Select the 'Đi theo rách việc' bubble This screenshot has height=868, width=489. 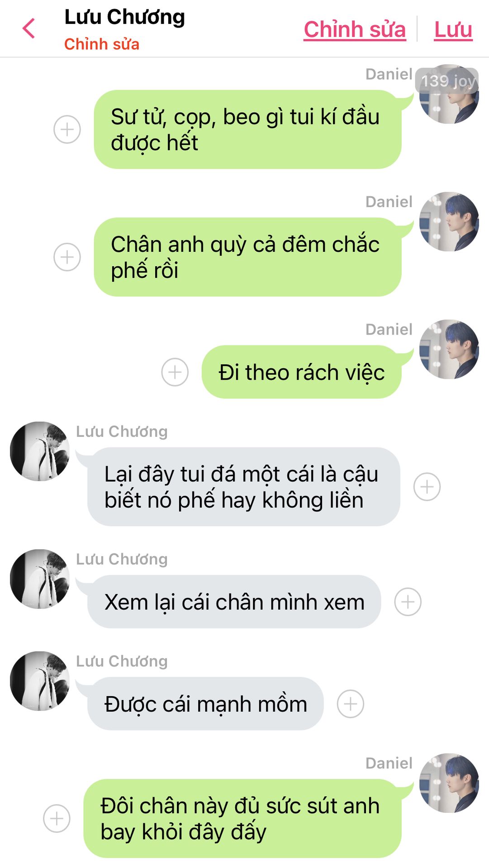301,372
